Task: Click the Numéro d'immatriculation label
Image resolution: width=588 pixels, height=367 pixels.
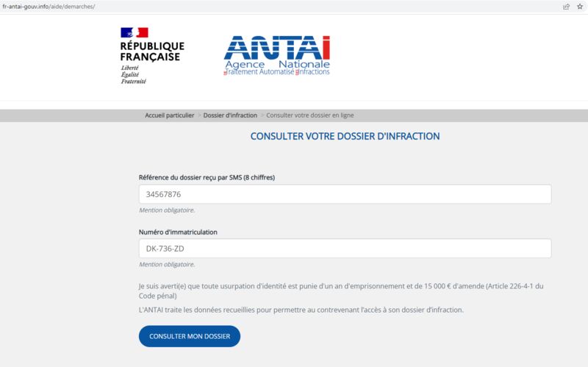Action: [178, 232]
